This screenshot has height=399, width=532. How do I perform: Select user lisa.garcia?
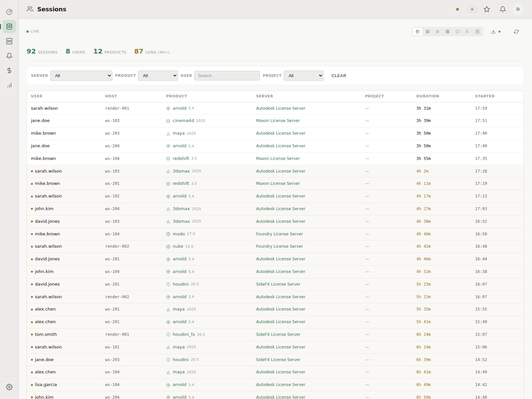click(x=46, y=385)
